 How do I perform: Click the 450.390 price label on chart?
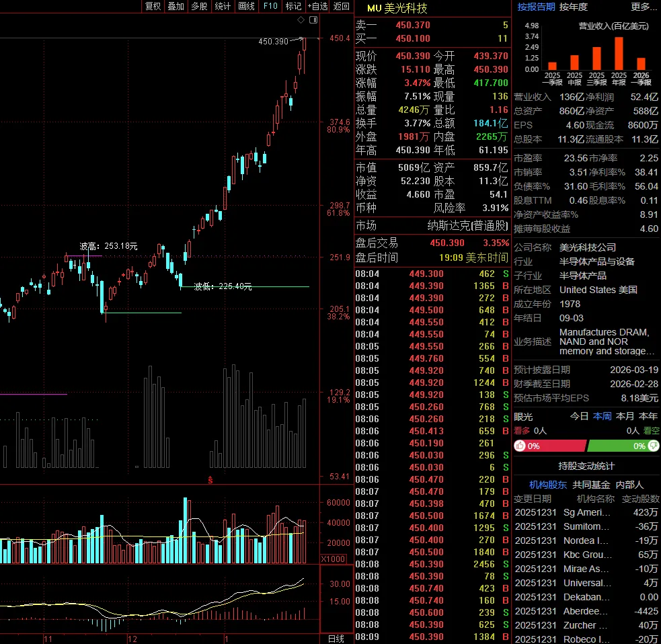point(273,41)
